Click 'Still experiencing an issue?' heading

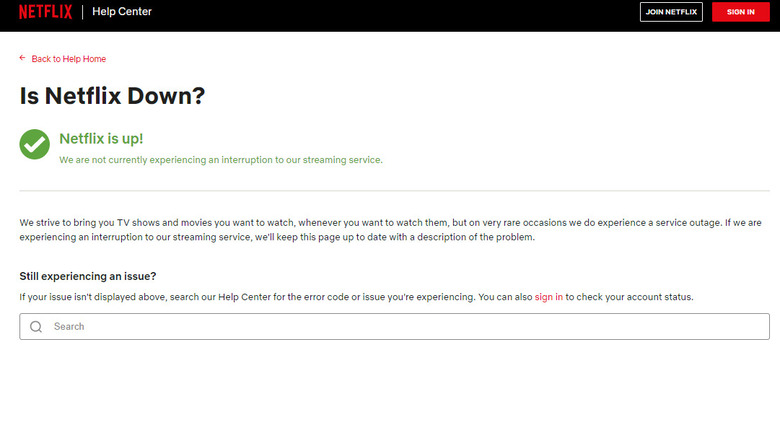(x=88, y=276)
